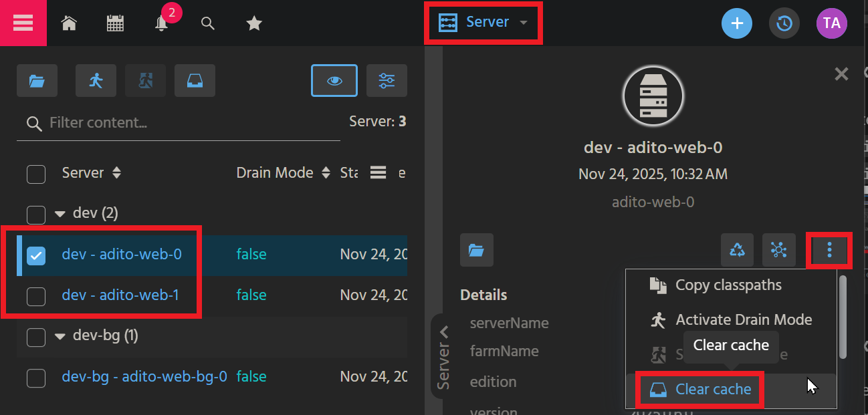Click the Filter content search field
Viewport: 868px width, 415px height.
click(x=187, y=123)
